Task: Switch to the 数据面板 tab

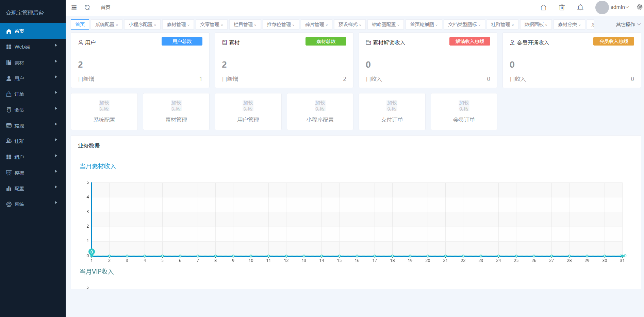Action: click(533, 24)
